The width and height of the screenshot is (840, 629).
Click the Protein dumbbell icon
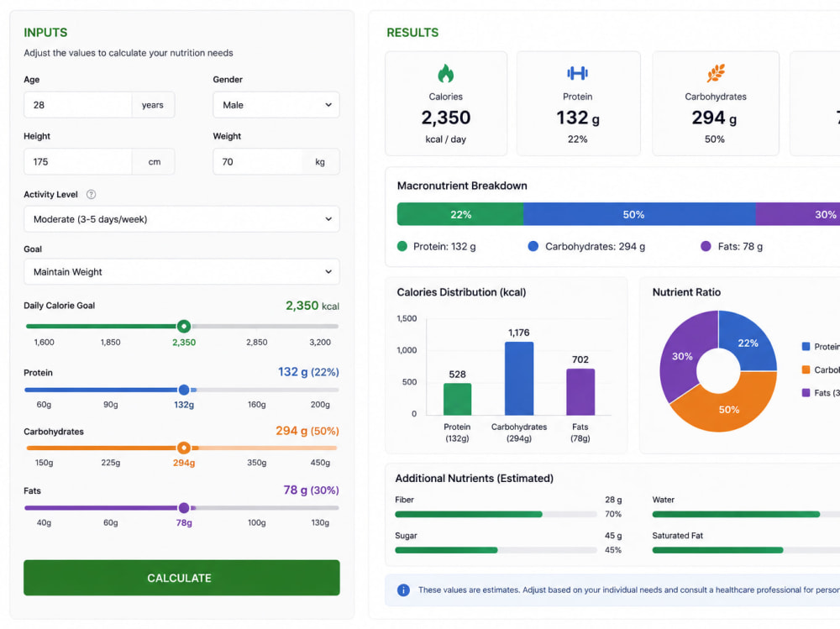coord(577,73)
